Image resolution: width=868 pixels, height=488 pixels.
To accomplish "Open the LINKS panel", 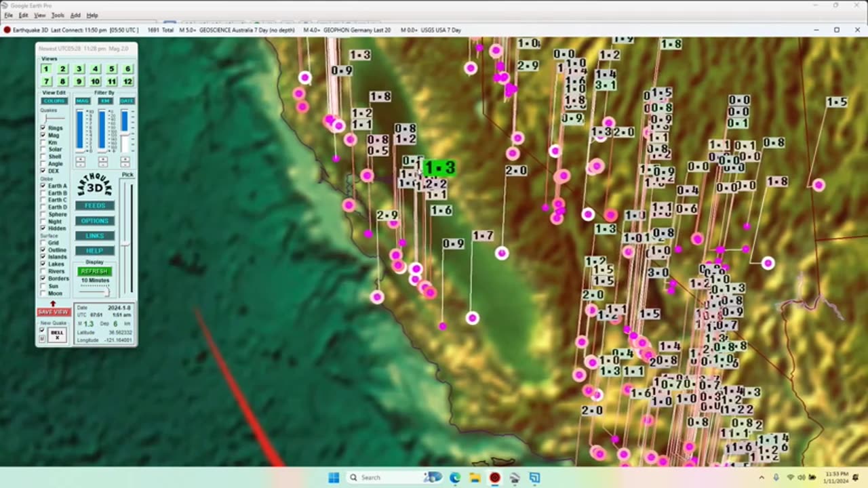I will pyautogui.click(x=95, y=236).
